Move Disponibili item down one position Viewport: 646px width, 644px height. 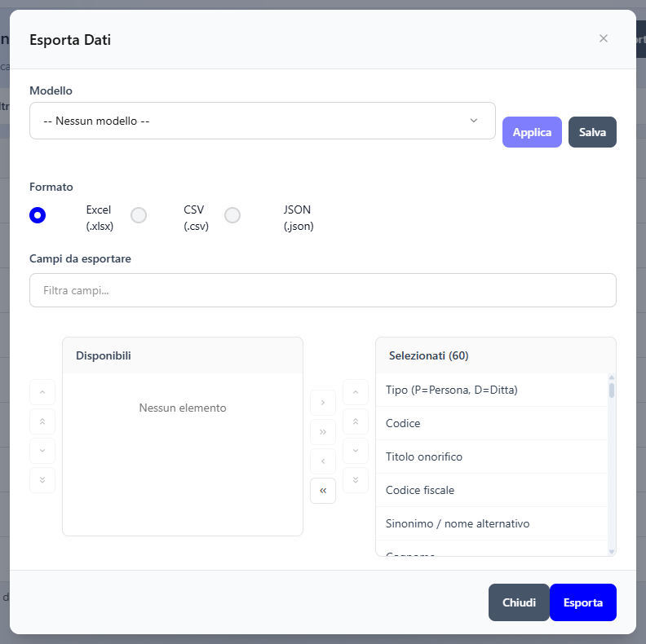pos(42,451)
